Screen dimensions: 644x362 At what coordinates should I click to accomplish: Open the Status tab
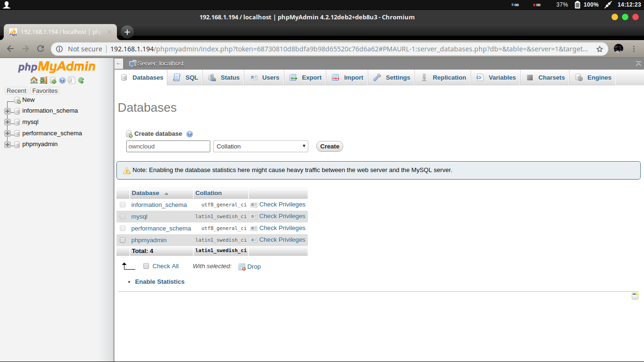223,78
